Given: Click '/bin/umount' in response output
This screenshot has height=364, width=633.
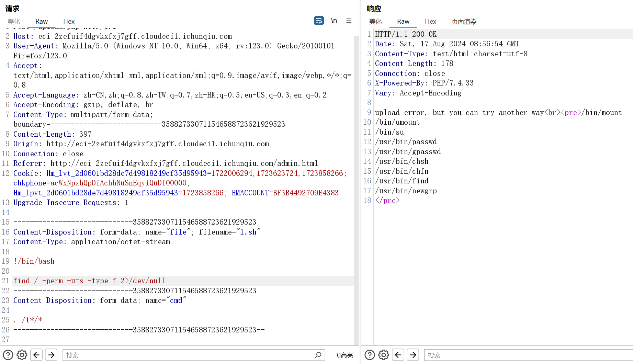Looking at the screenshot, I should (x=397, y=122).
